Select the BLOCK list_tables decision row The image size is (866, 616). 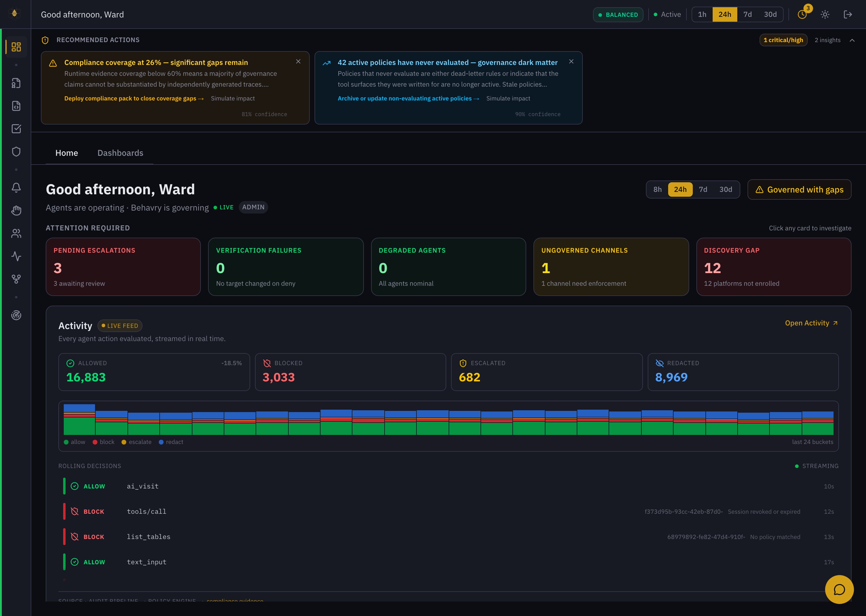click(448, 537)
